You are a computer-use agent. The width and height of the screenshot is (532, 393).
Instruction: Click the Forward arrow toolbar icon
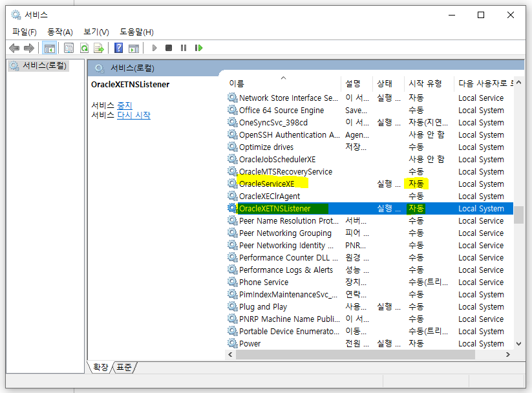click(x=29, y=48)
